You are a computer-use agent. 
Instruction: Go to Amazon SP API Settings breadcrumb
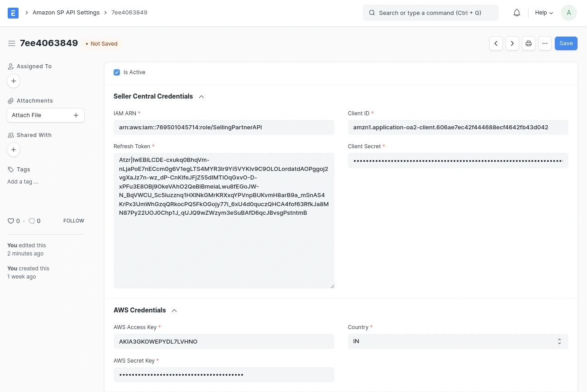(x=66, y=12)
